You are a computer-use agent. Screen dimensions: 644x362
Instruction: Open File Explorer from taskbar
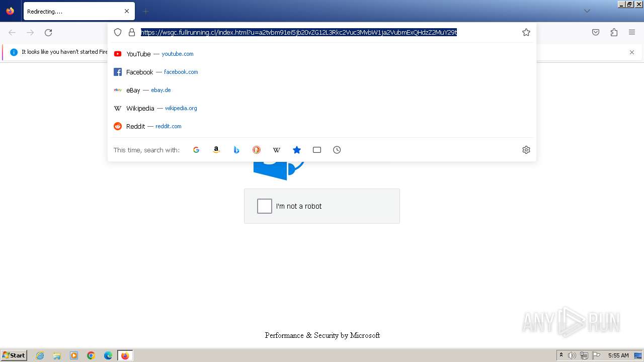[x=57, y=355]
